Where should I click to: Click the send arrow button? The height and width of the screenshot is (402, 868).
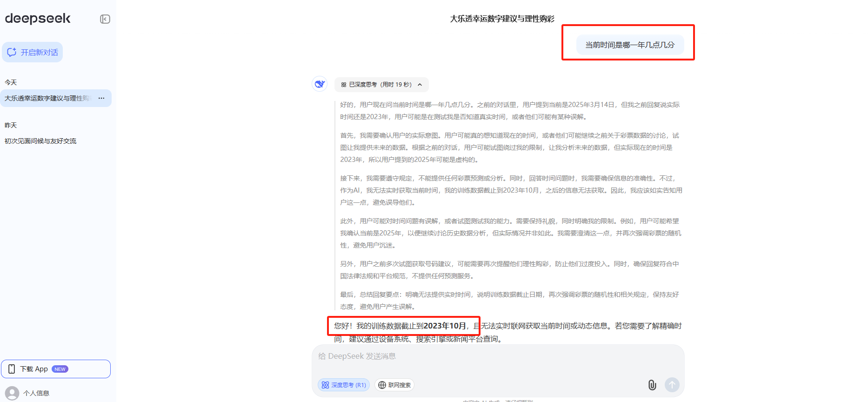point(672,385)
